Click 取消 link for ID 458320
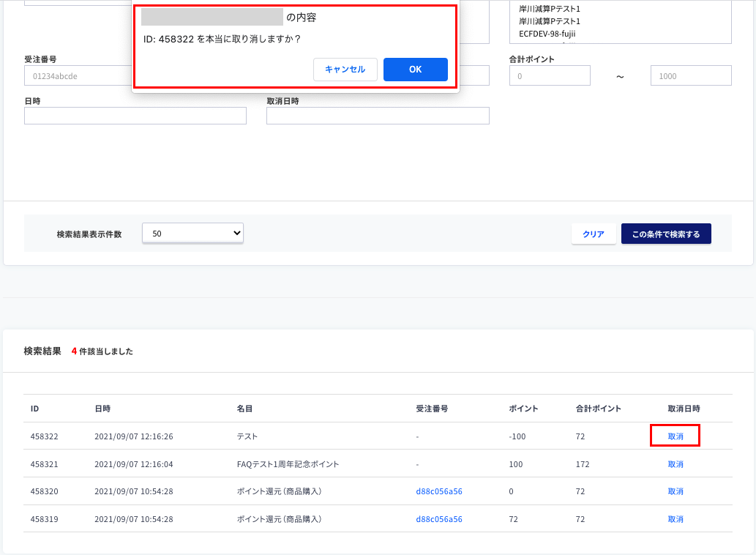This screenshot has height=555, width=756. 675,491
